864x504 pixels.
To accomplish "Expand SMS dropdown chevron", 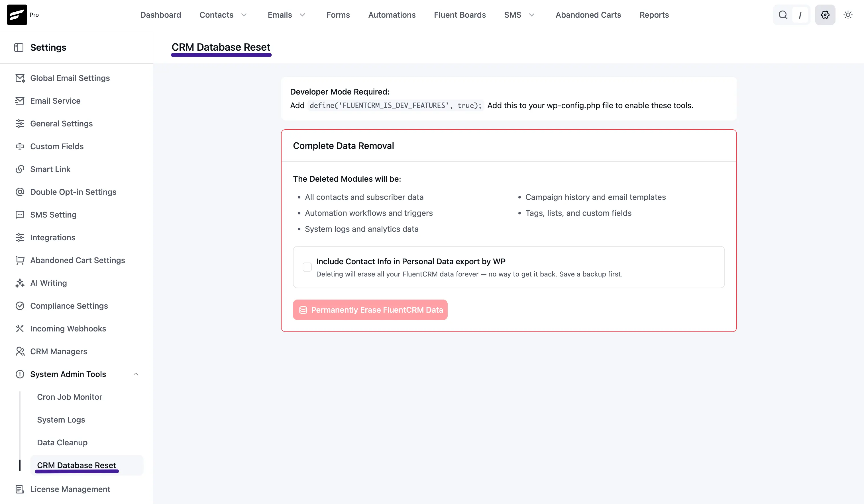I will 532,15.
